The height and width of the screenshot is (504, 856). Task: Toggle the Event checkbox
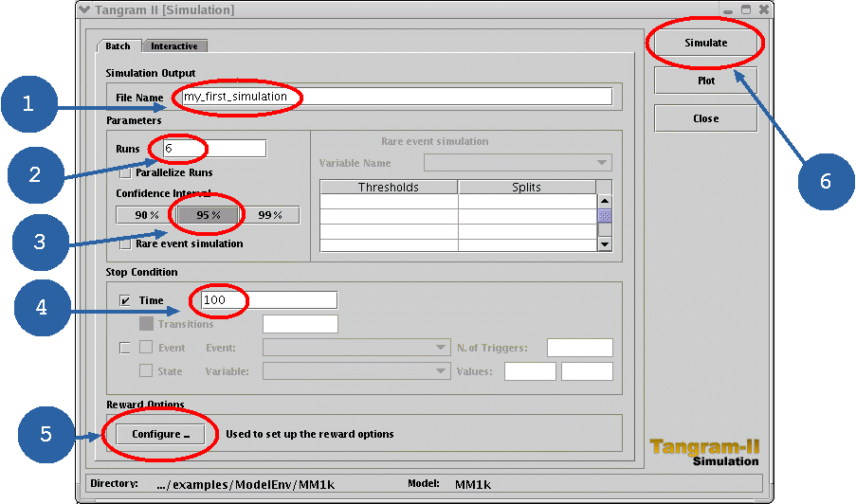(x=146, y=348)
